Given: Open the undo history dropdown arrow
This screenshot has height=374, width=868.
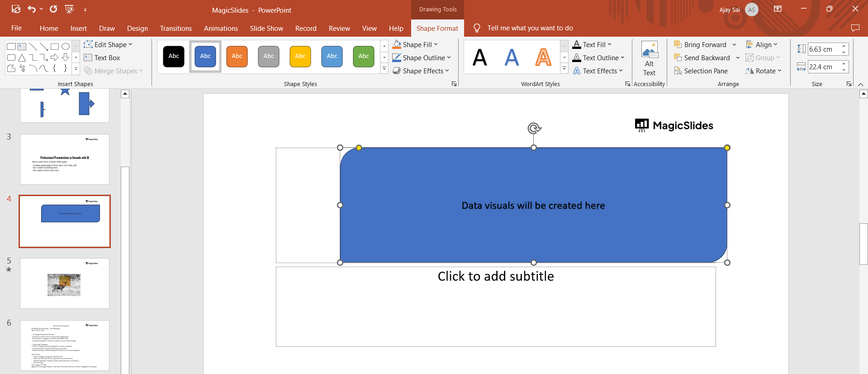Looking at the screenshot, I should 41,10.
